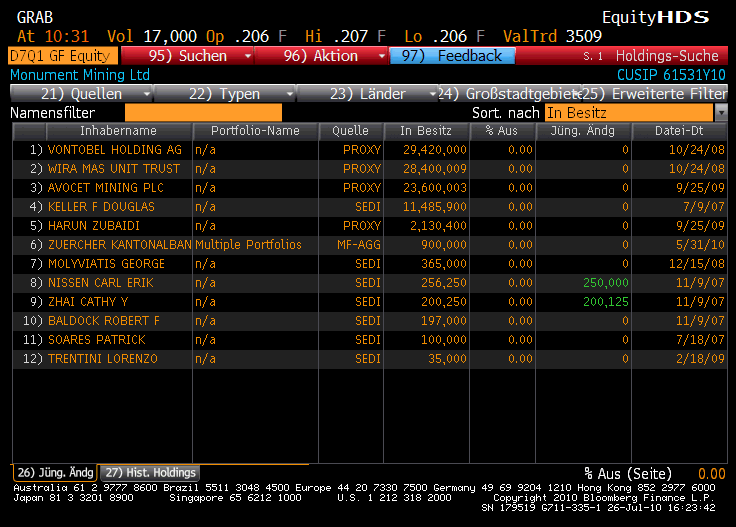The width and height of the screenshot is (736, 527).
Task: Click the Holdings-Suche label
Action: pyautogui.click(x=667, y=56)
